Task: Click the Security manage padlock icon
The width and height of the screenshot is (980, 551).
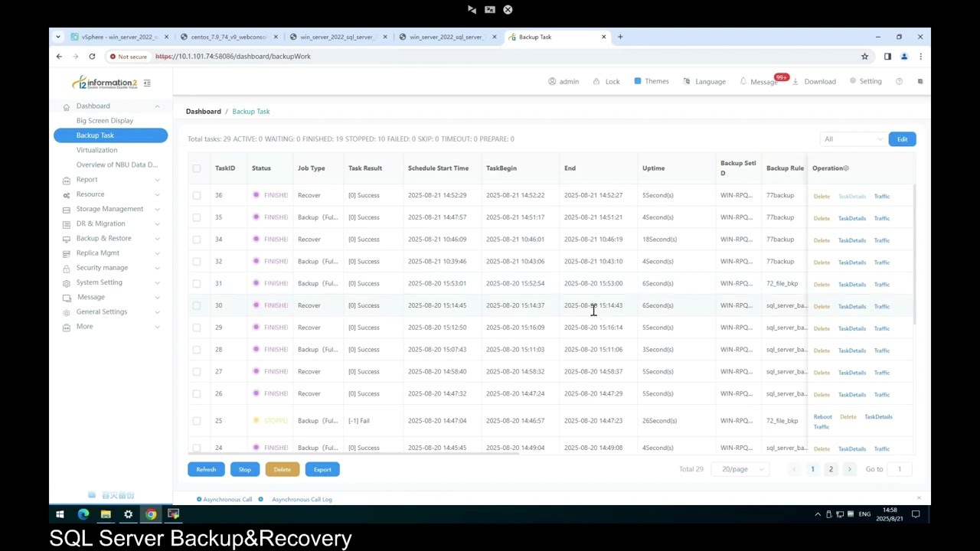Action: [67, 268]
